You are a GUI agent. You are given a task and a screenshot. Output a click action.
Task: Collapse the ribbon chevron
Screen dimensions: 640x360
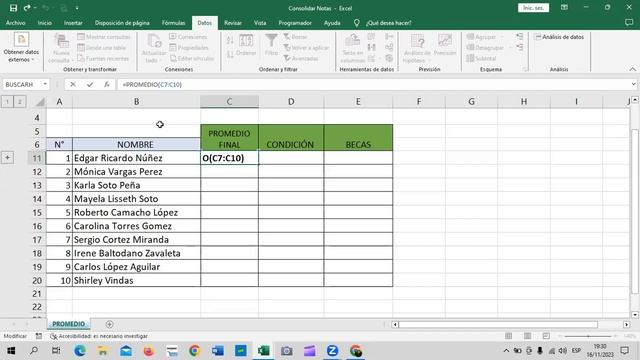point(633,69)
